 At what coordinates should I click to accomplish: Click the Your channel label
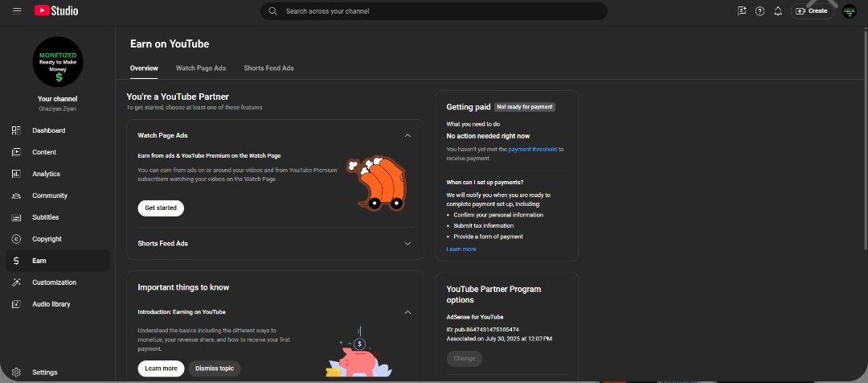[58, 99]
